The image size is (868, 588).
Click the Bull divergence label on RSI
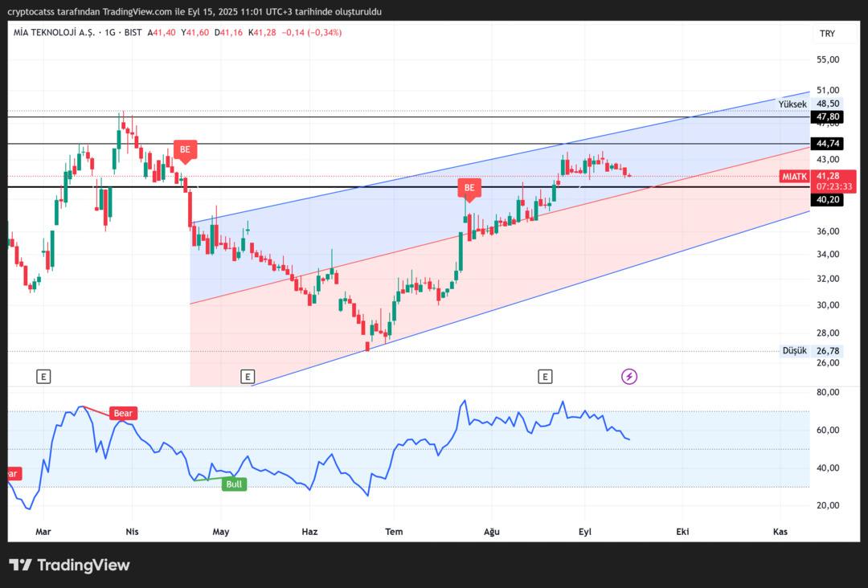(234, 484)
